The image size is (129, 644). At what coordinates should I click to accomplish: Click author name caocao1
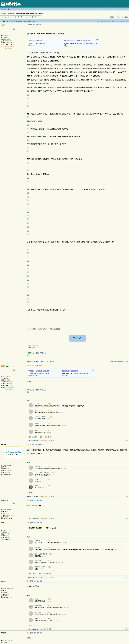4,445
